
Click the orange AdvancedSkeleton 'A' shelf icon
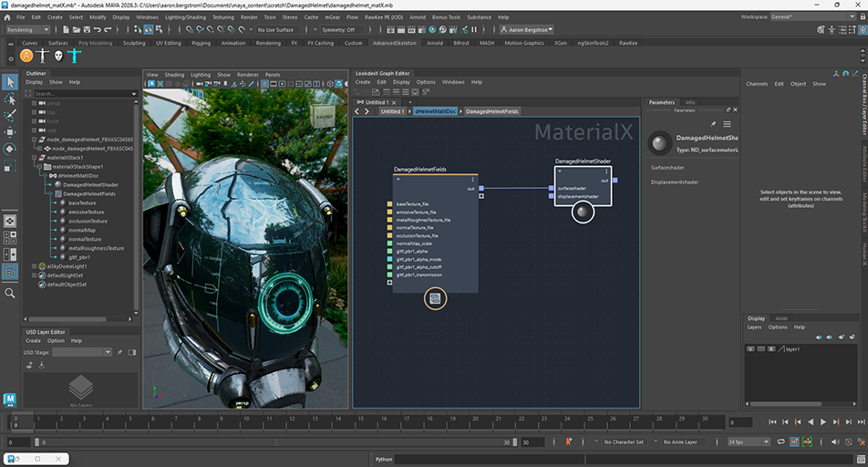pyautogui.click(x=26, y=56)
